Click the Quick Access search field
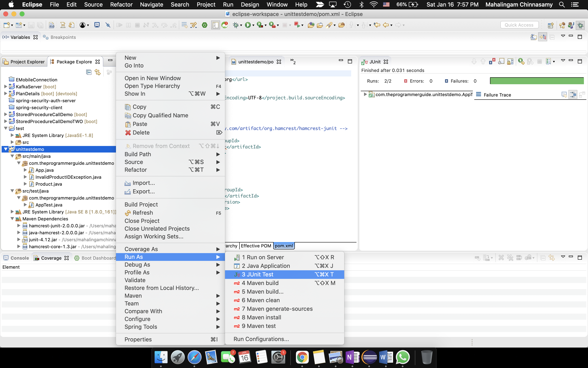Viewport: 588px width, 368px height. pos(519,25)
